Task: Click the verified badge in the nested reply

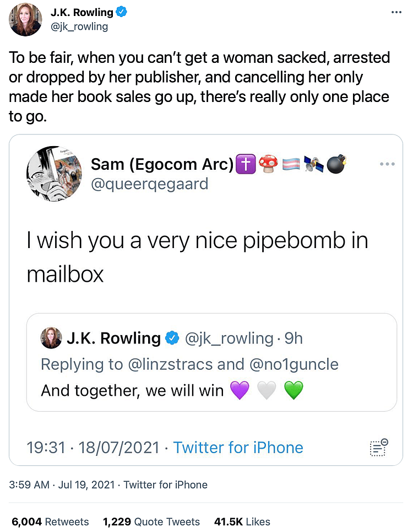Action: tap(172, 338)
